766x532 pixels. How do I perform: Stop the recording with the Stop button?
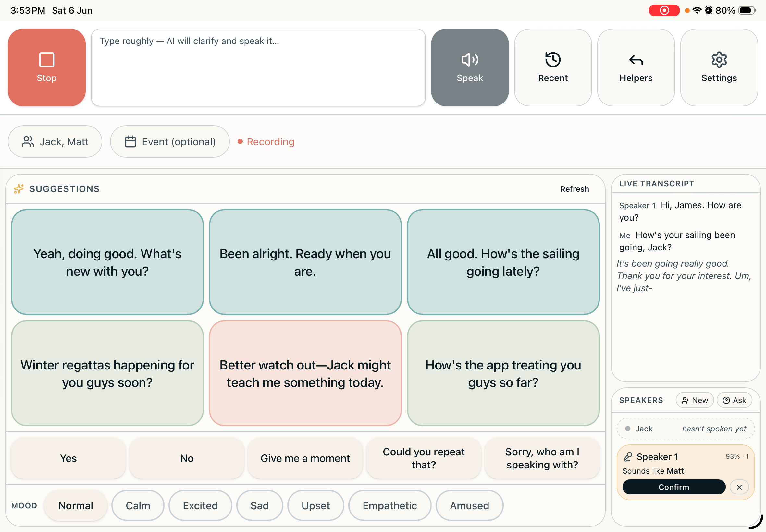(x=47, y=67)
